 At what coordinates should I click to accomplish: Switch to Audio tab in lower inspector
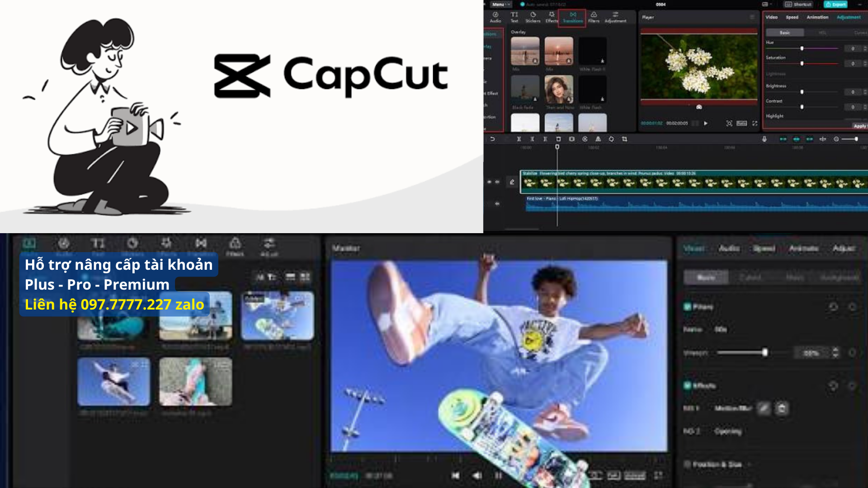[x=729, y=249]
